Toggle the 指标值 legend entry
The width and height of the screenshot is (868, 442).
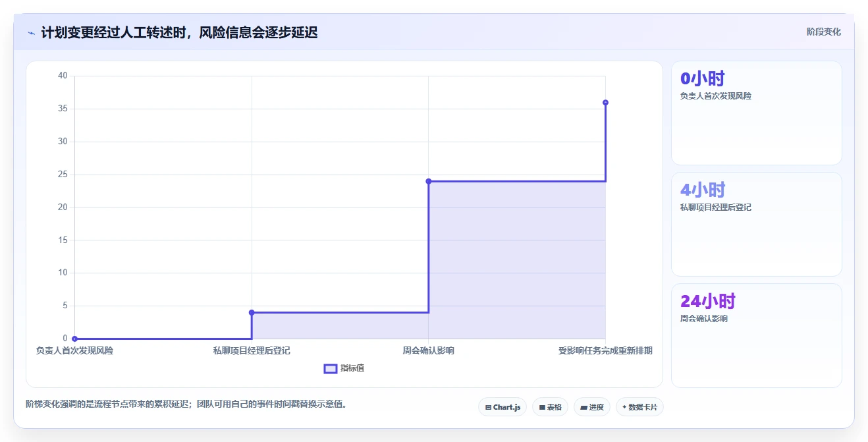tap(344, 368)
